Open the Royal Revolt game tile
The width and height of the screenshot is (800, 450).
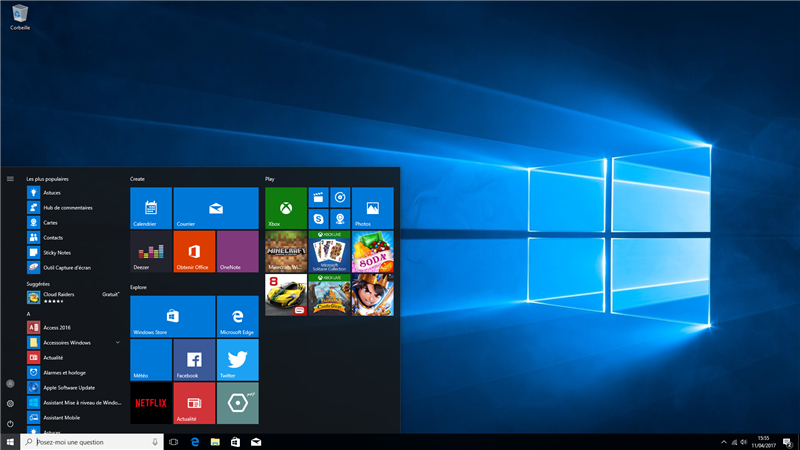tap(372, 295)
